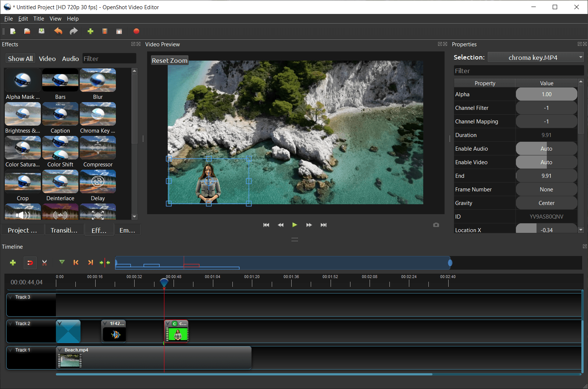This screenshot has height=389, width=588.
Task: Click the Import Files green plus icon
Action: [x=90, y=31]
